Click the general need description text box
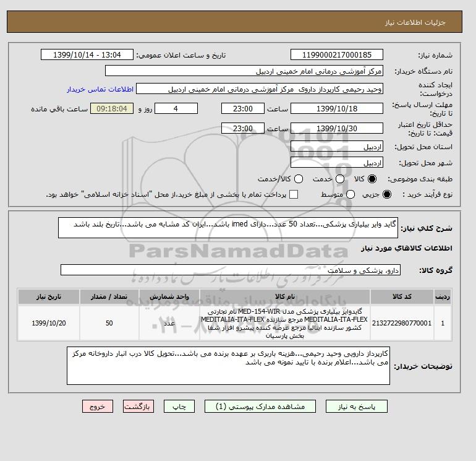Image resolution: width=476 pixels, height=461 pixels. coord(228,228)
